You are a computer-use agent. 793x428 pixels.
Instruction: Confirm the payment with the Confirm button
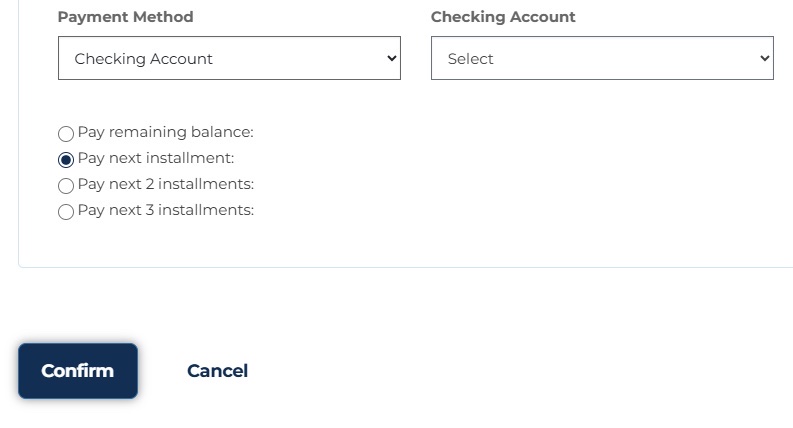(78, 371)
